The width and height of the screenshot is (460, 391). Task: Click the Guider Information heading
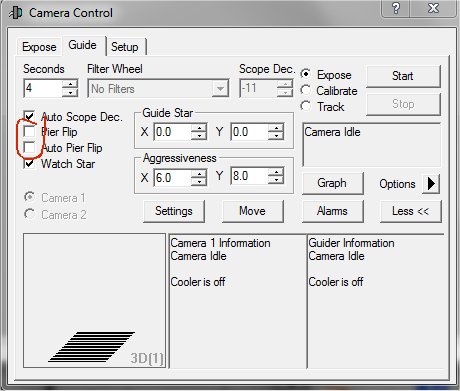tap(351, 243)
